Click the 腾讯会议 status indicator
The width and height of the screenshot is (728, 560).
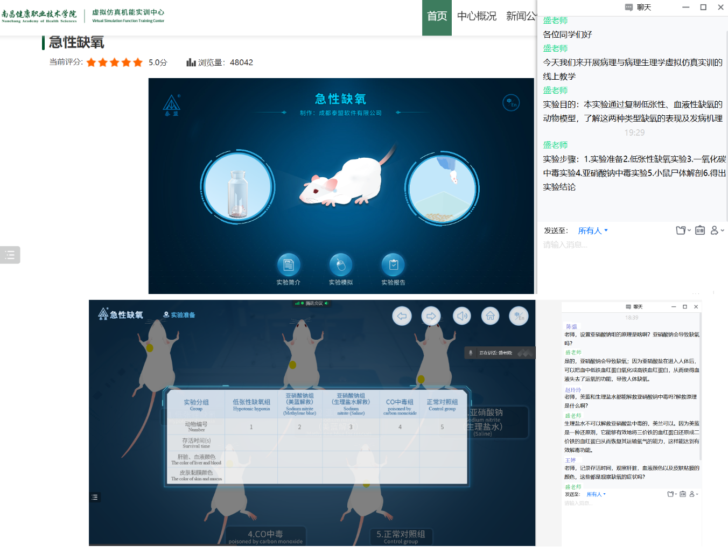[312, 303]
